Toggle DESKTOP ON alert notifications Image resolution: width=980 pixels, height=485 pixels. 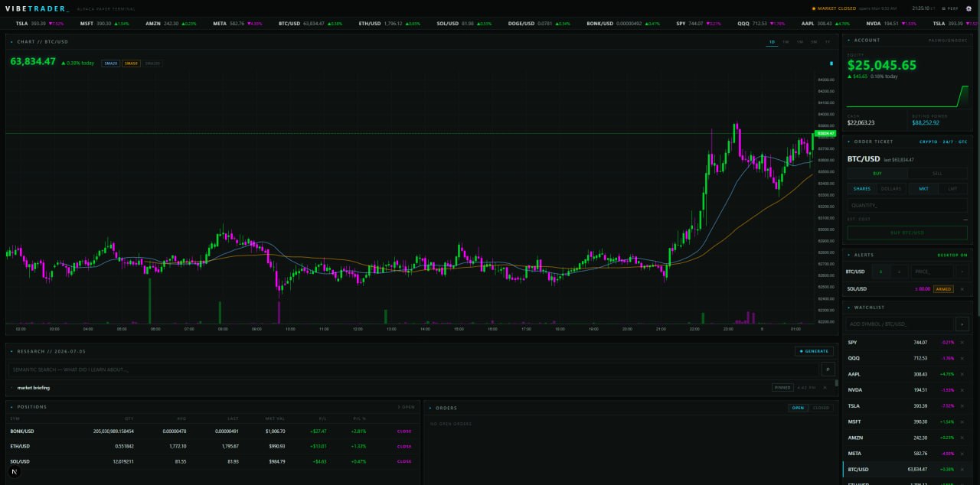coord(952,255)
